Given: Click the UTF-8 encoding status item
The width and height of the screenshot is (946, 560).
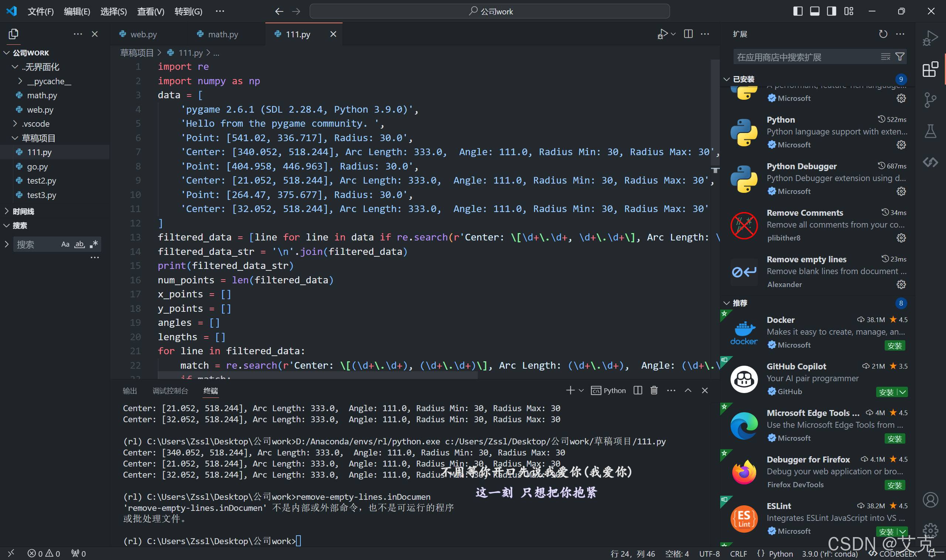Looking at the screenshot, I should click(709, 554).
